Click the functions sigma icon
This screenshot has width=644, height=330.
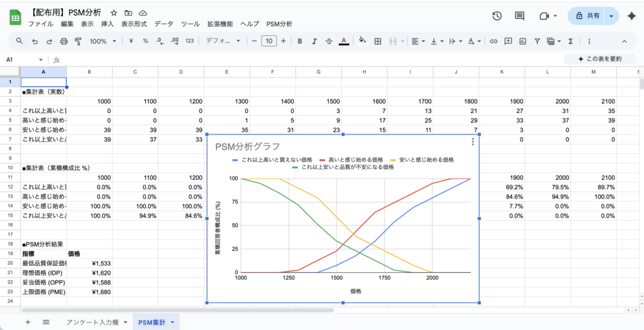pyautogui.click(x=570, y=41)
